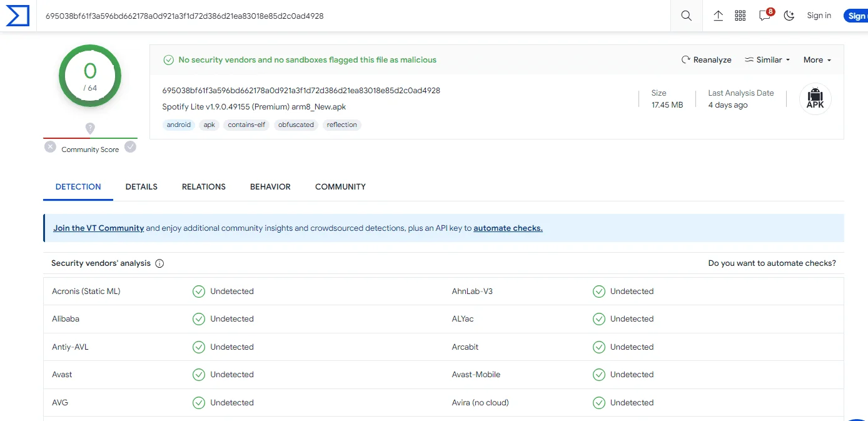Click the green check in status banner

168,60
